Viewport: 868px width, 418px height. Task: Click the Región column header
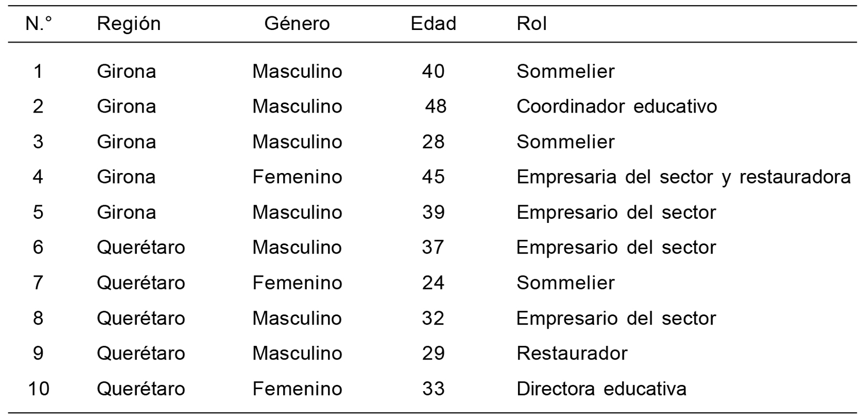pyautogui.click(x=128, y=24)
